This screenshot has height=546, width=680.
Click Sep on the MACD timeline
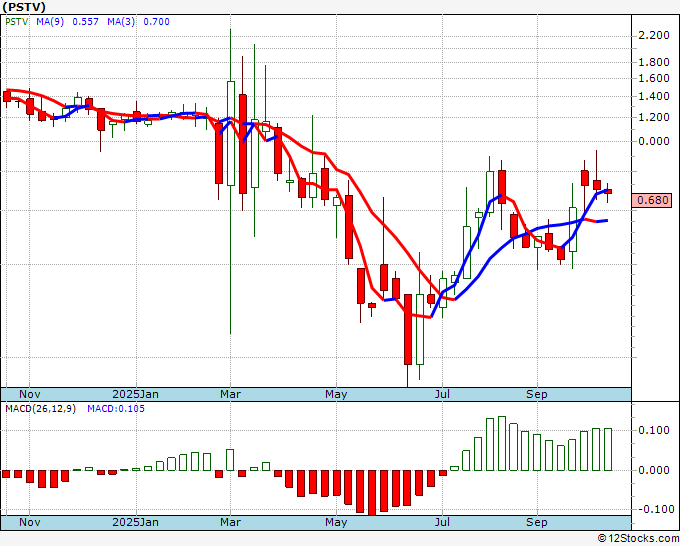click(x=537, y=522)
